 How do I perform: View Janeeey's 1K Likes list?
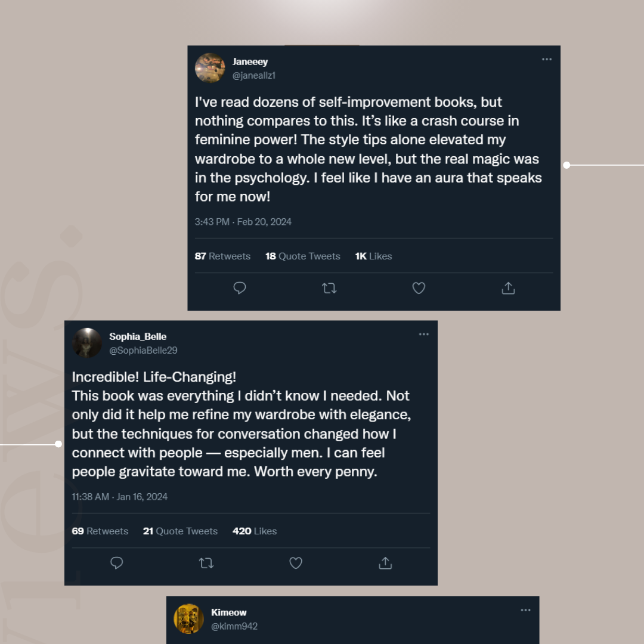(373, 256)
